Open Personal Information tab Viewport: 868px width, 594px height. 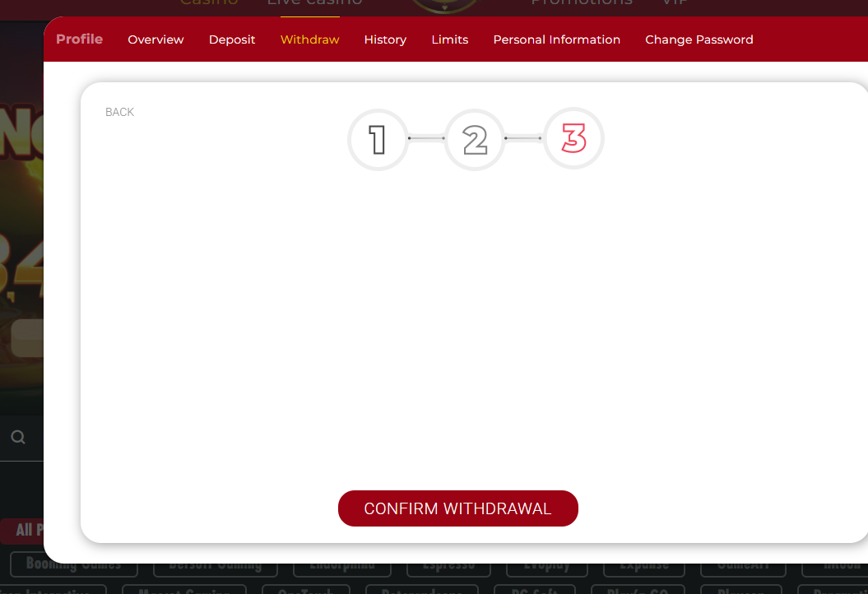coord(556,39)
